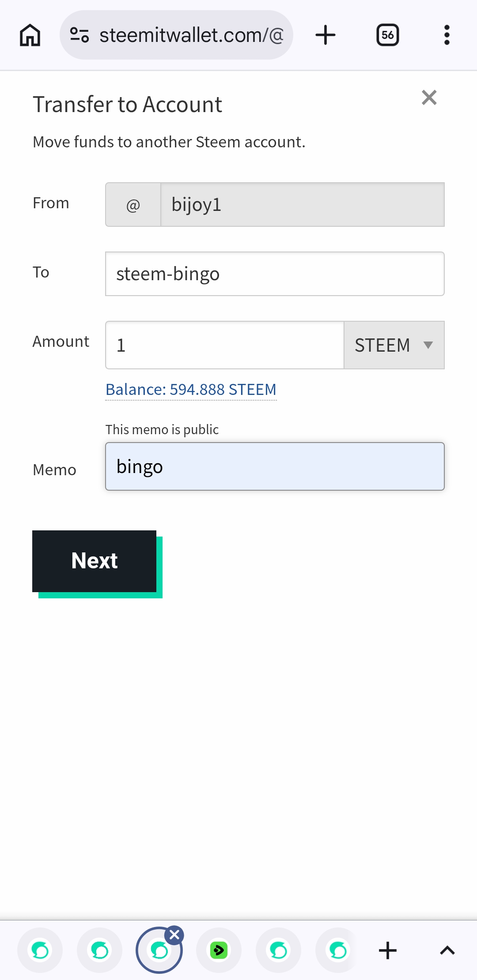Focus the Memo field containing bingo
Viewport: 477px width, 980px height.
pos(275,466)
